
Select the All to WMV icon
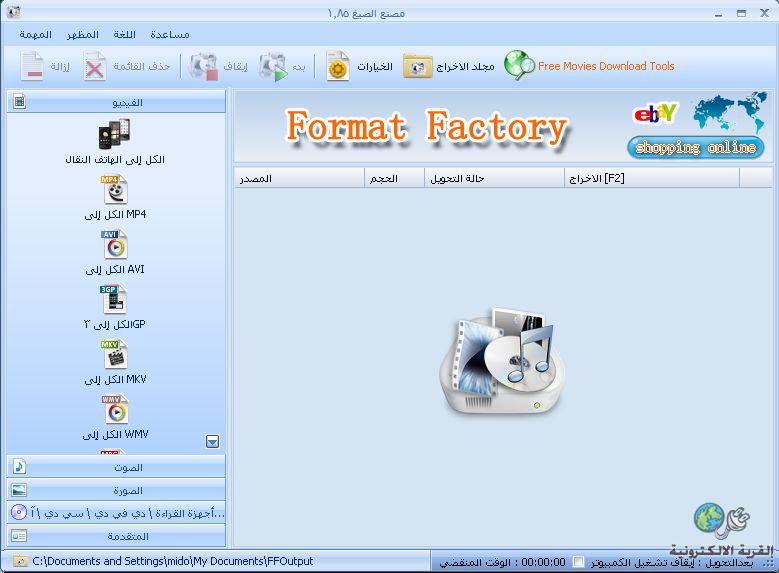click(x=115, y=409)
